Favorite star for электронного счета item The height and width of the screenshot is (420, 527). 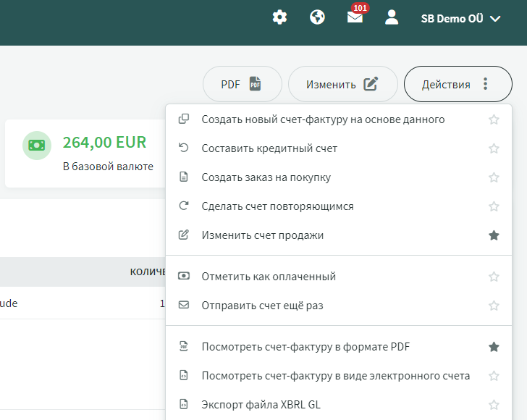click(494, 376)
